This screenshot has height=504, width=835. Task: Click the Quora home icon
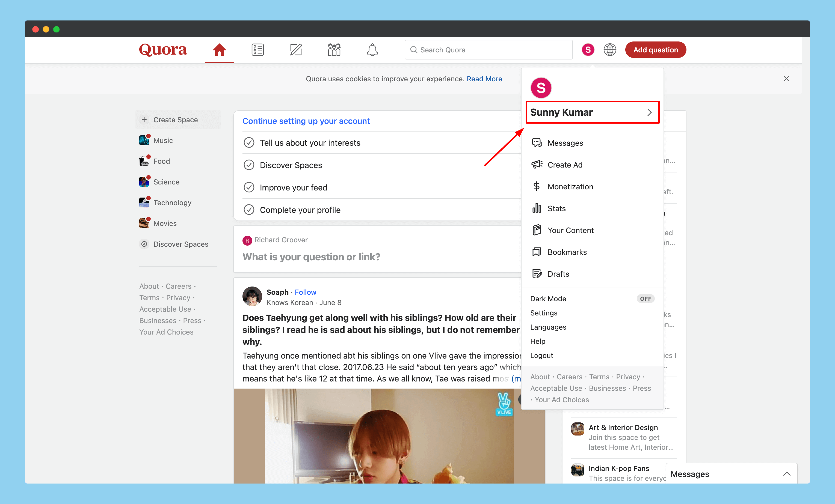(x=219, y=50)
